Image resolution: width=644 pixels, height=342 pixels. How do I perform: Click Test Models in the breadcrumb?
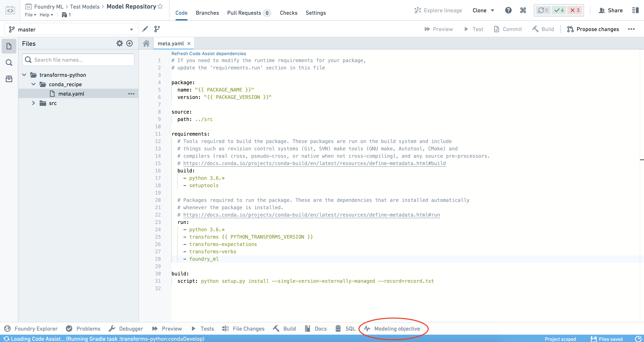click(85, 7)
